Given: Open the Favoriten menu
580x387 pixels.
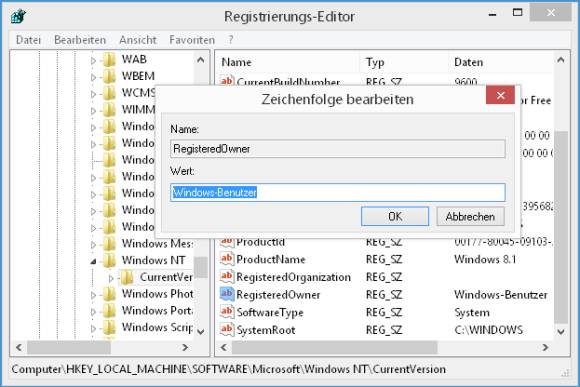Looking at the screenshot, I should (192, 40).
